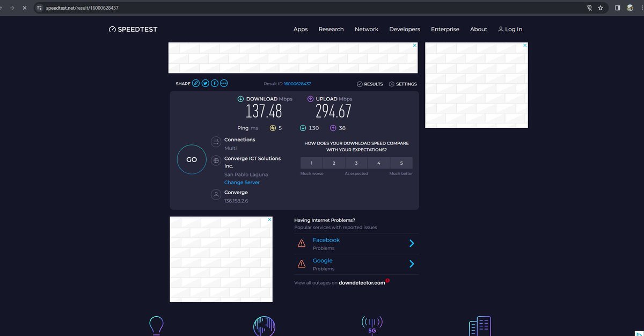The image size is (644, 336).
Task: Open the Enterprise menu
Action: pyautogui.click(x=445, y=30)
